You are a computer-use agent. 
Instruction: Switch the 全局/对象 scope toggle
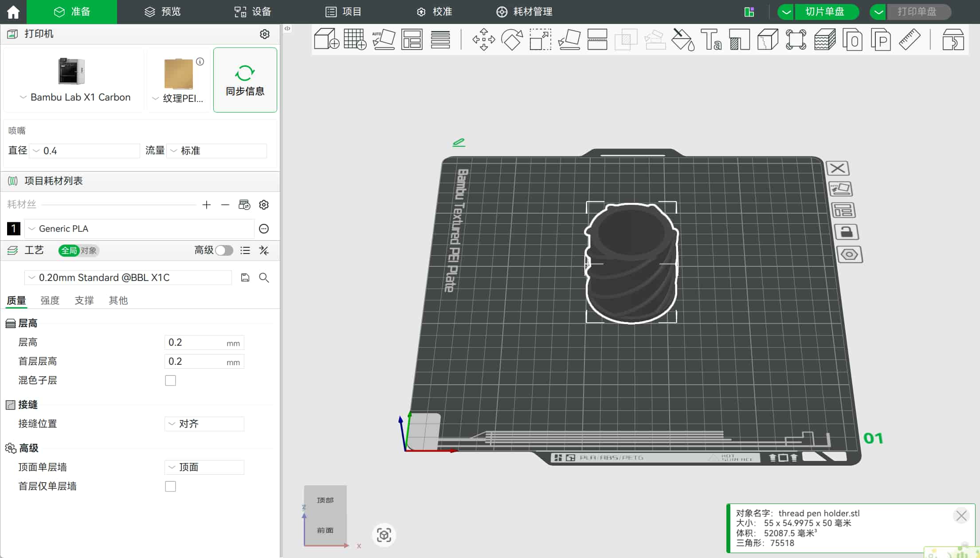pyautogui.click(x=78, y=250)
